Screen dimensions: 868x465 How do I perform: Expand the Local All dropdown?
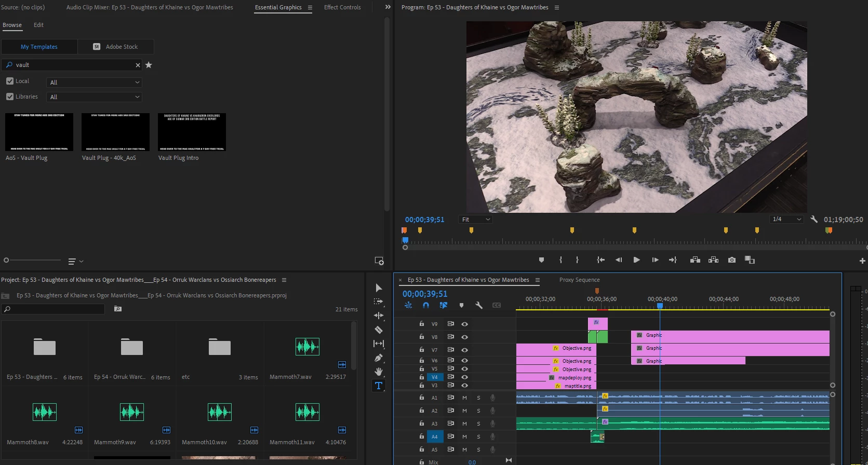(x=94, y=83)
